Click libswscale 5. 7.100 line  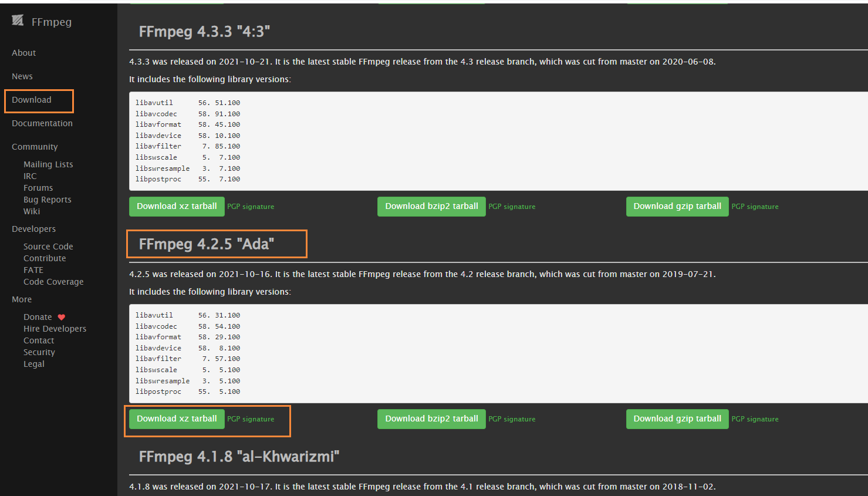pyautogui.click(x=188, y=157)
